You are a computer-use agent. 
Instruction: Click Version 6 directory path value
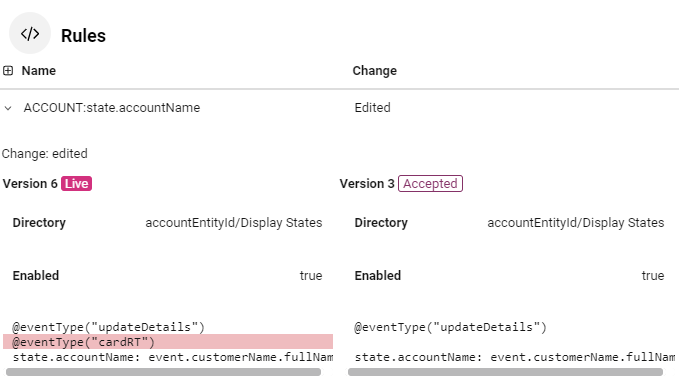click(x=234, y=223)
